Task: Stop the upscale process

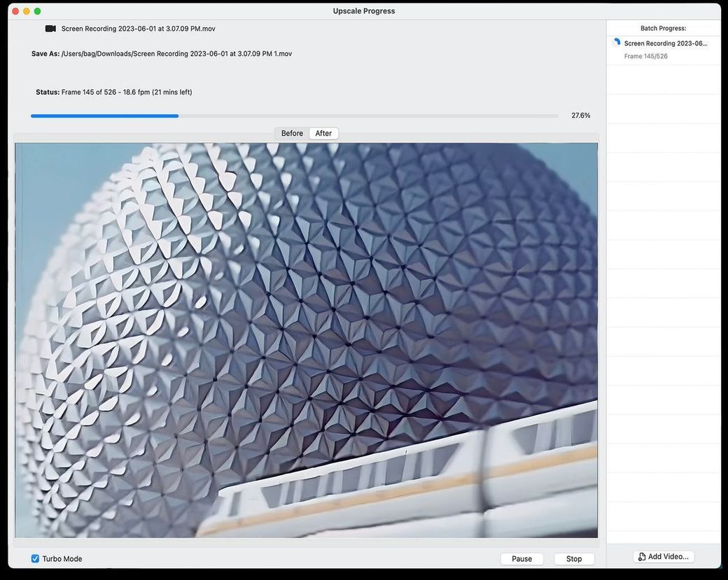Action: coord(574,558)
